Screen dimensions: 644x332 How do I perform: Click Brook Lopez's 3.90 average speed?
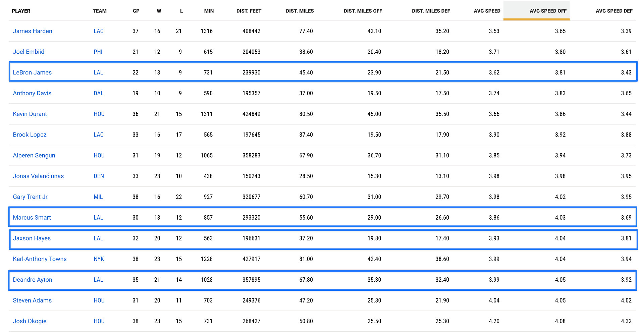[x=494, y=135]
